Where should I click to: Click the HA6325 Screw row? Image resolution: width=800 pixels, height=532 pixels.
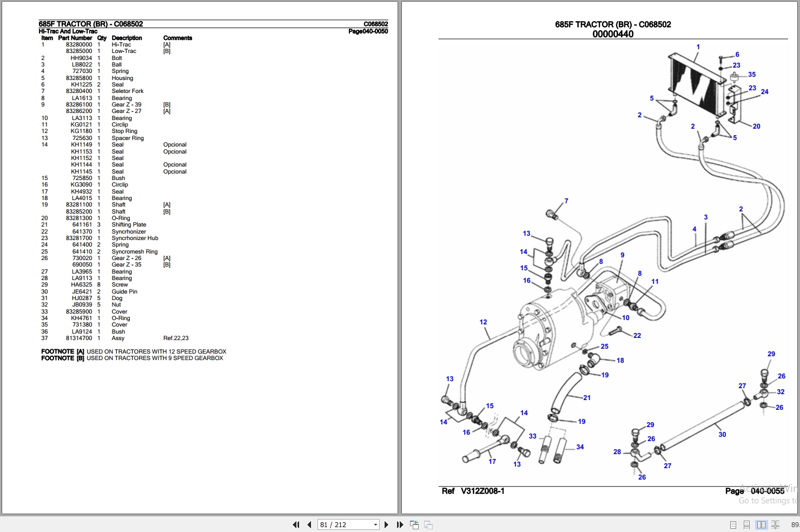85,284
